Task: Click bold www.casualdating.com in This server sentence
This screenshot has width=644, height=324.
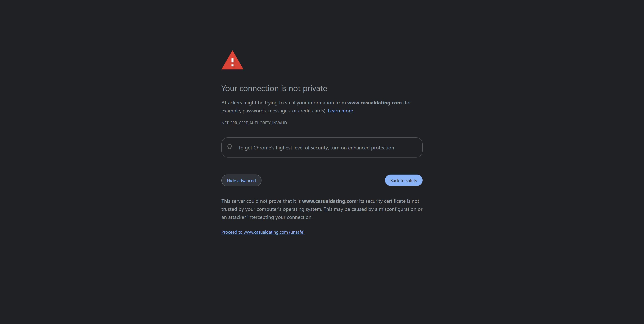Action: 329,201
